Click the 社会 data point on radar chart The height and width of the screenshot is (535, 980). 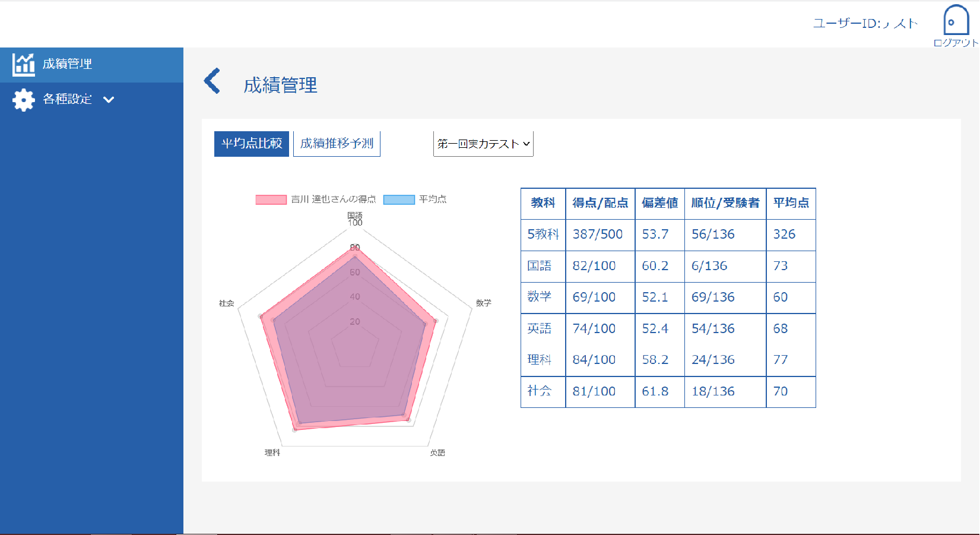[261, 316]
